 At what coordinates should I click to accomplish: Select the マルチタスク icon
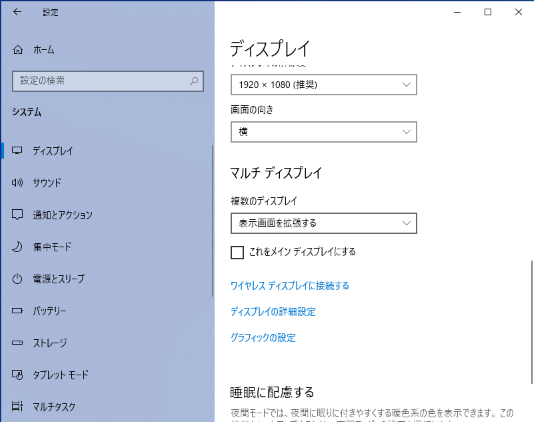pyautogui.click(x=17, y=406)
